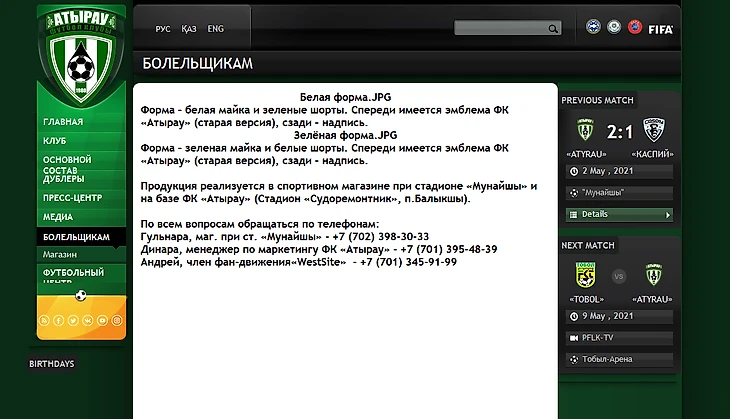
Task: Open the КЛУБ menu item
Action: 54,141
